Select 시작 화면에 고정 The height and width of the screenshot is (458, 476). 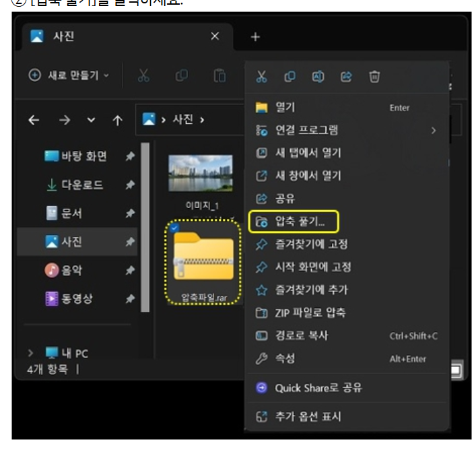(347, 267)
